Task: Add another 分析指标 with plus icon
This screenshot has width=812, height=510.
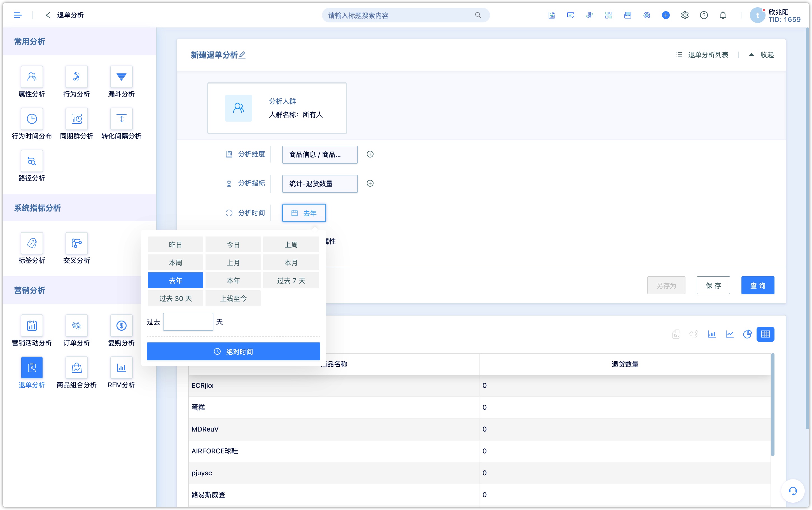Action: (370, 184)
